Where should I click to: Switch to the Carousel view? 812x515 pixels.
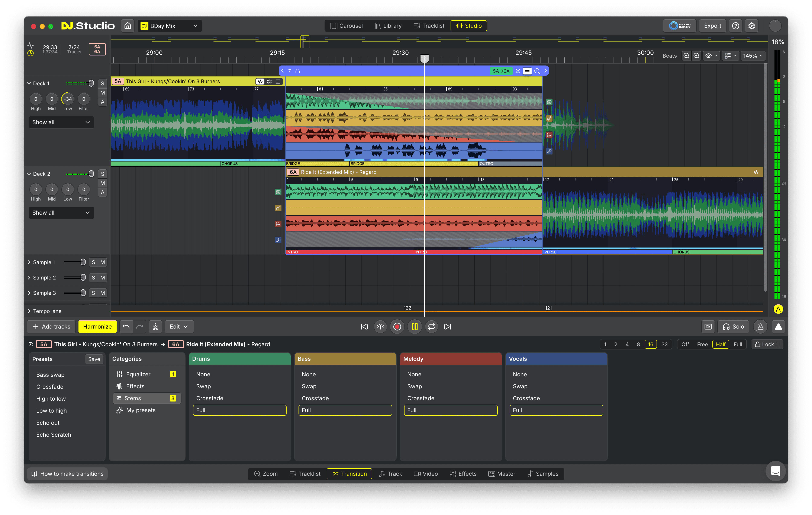click(346, 26)
